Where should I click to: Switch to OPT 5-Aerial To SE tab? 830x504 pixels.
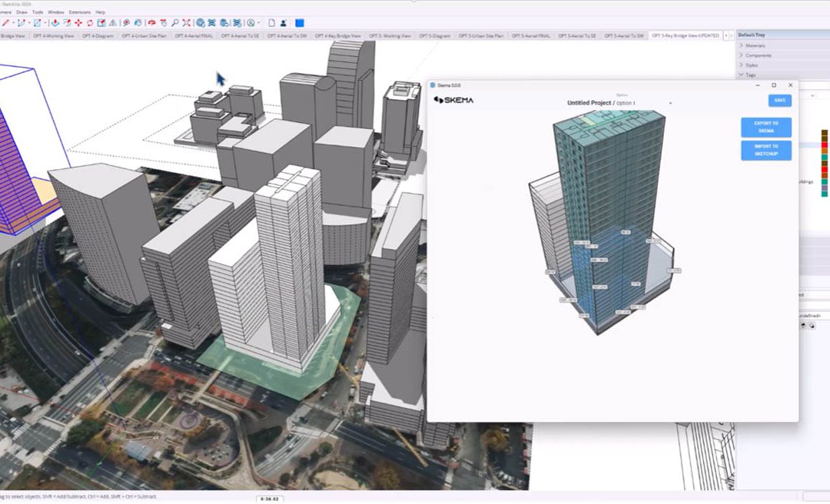(x=577, y=36)
